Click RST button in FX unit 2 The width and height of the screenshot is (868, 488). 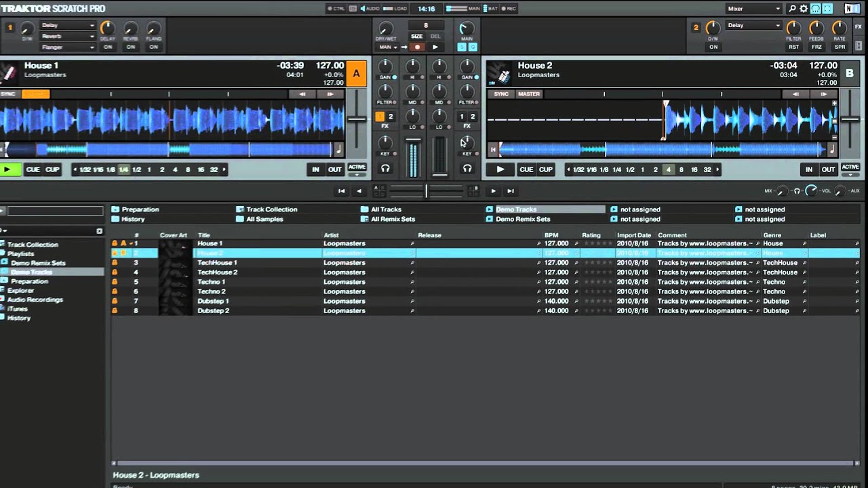point(793,47)
